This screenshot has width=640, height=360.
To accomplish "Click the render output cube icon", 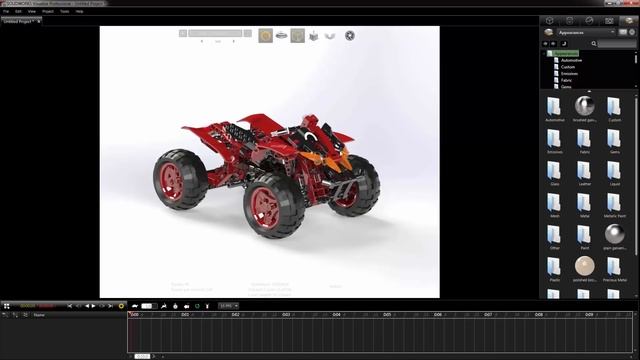I will [x=313, y=36].
